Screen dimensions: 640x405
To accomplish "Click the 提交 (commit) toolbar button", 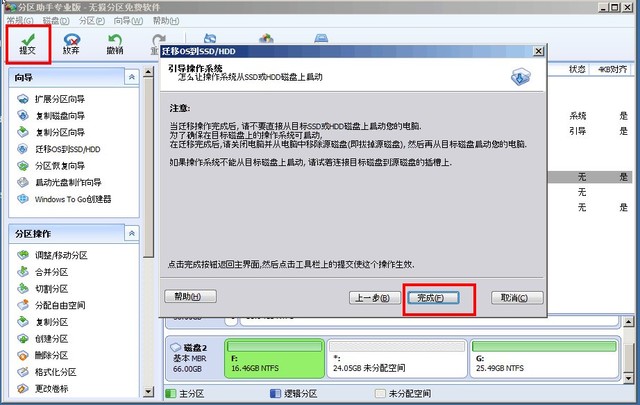I will (28, 44).
